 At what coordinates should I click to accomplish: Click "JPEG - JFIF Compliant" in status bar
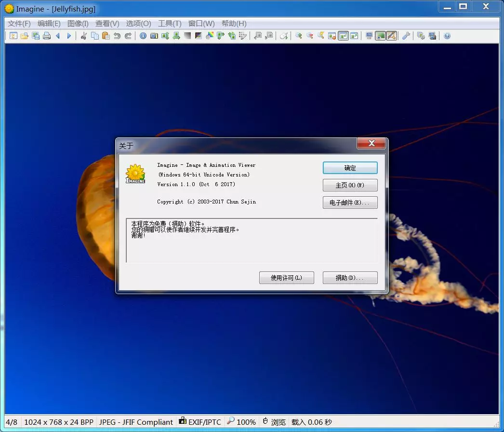pyautogui.click(x=136, y=422)
